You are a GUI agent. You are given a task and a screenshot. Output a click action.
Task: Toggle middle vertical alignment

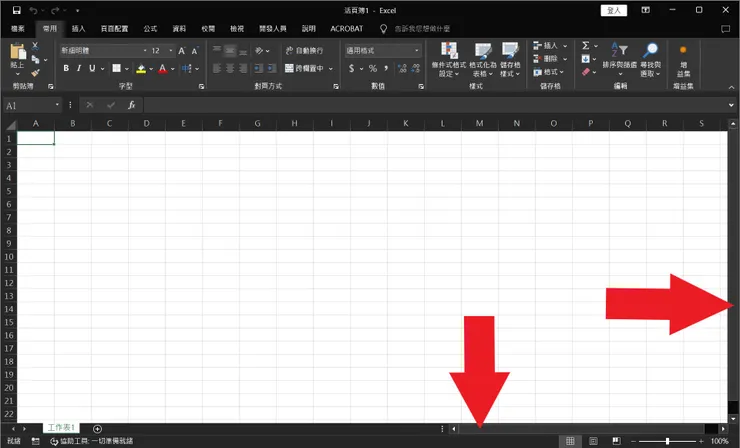pyautogui.click(x=230, y=50)
